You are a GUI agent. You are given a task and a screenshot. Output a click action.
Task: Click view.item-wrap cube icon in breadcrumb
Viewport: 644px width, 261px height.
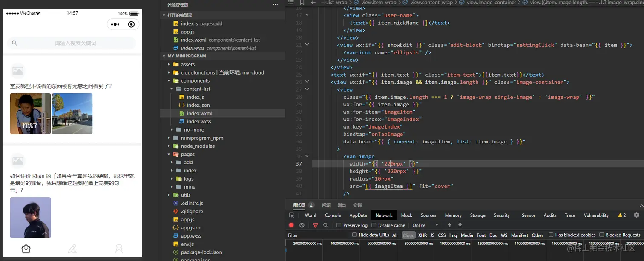357,3
